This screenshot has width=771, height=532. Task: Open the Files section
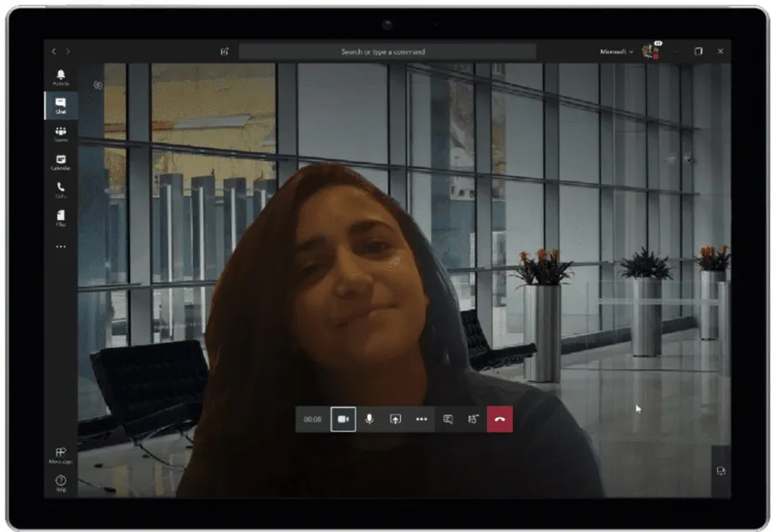pyautogui.click(x=61, y=218)
